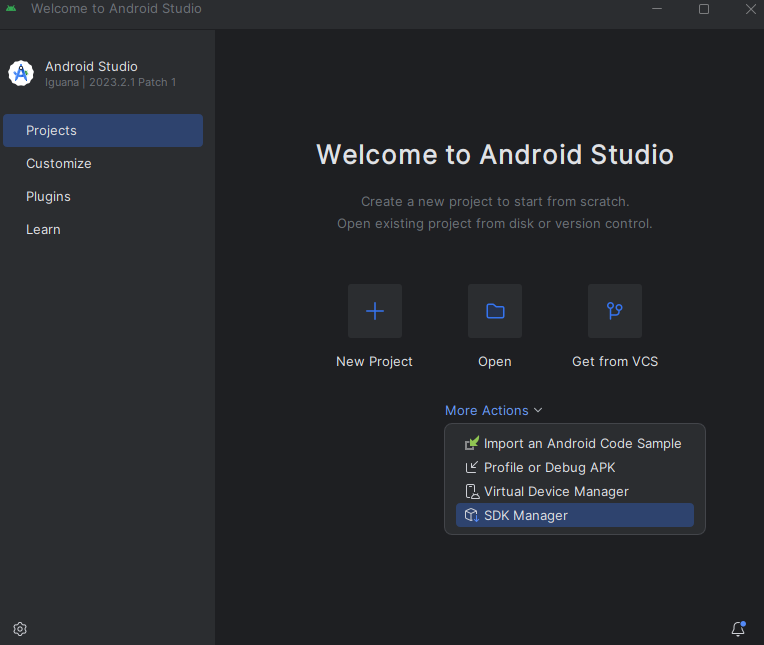The width and height of the screenshot is (764, 645).
Task: Maximize the Welcome window
Action: coord(704,9)
